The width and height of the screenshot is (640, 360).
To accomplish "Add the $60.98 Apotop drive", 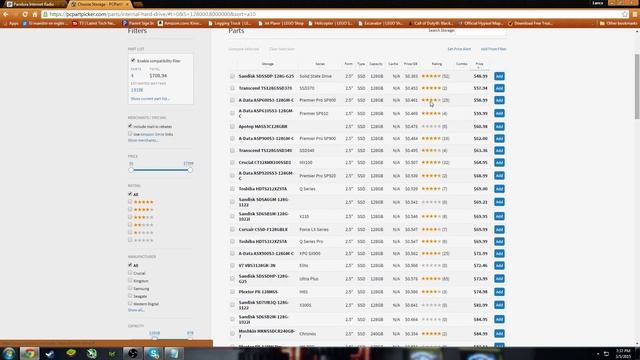I will (x=499, y=127).
